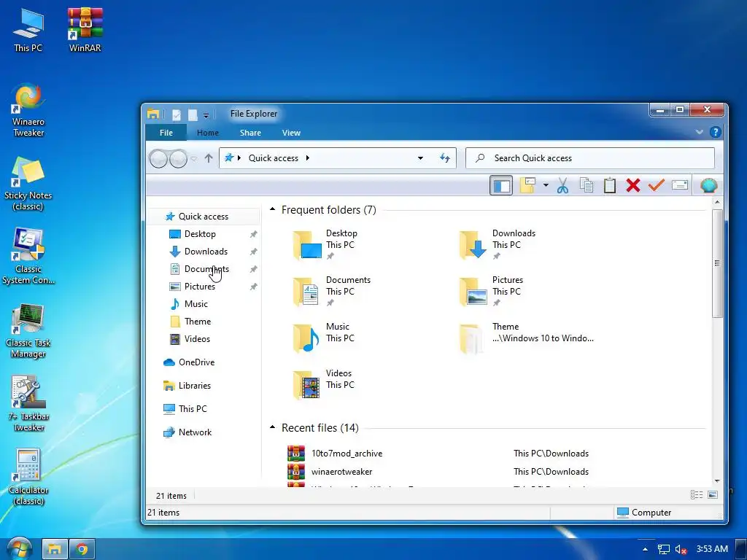
Task: Click the scrollbar down arrow in content pane
Action: point(717,481)
